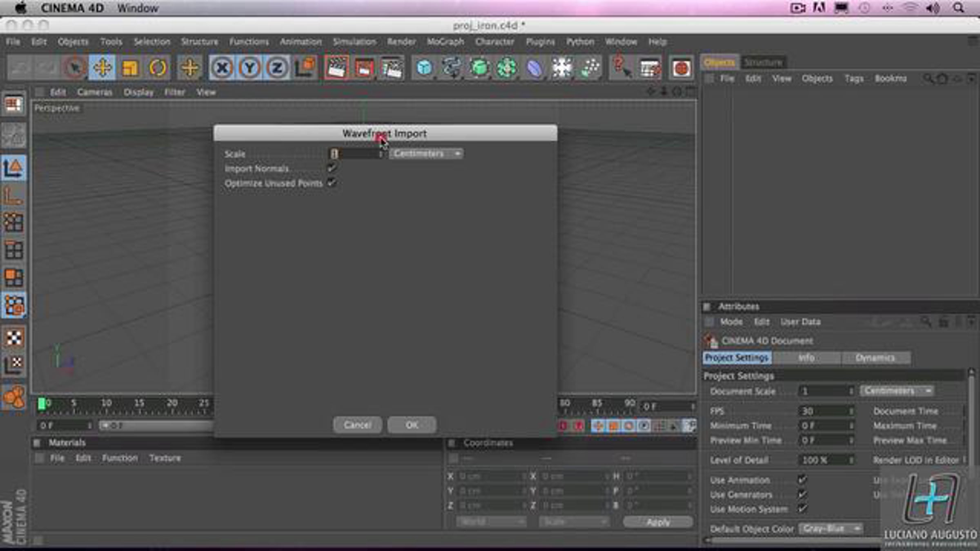Open the Scale mode dropdown in Coordinates

574,522
